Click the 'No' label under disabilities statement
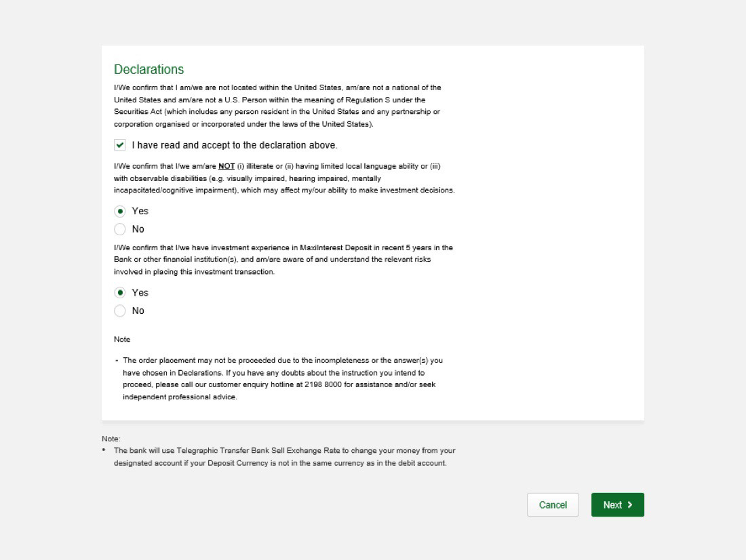Image resolution: width=746 pixels, height=560 pixels. point(138,229)
